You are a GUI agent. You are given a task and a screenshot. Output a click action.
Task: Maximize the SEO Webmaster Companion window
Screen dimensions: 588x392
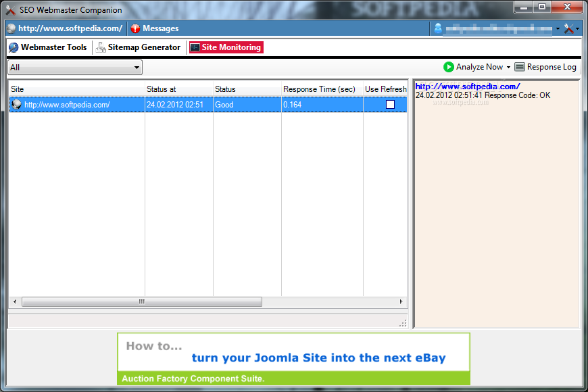point(542,7)
